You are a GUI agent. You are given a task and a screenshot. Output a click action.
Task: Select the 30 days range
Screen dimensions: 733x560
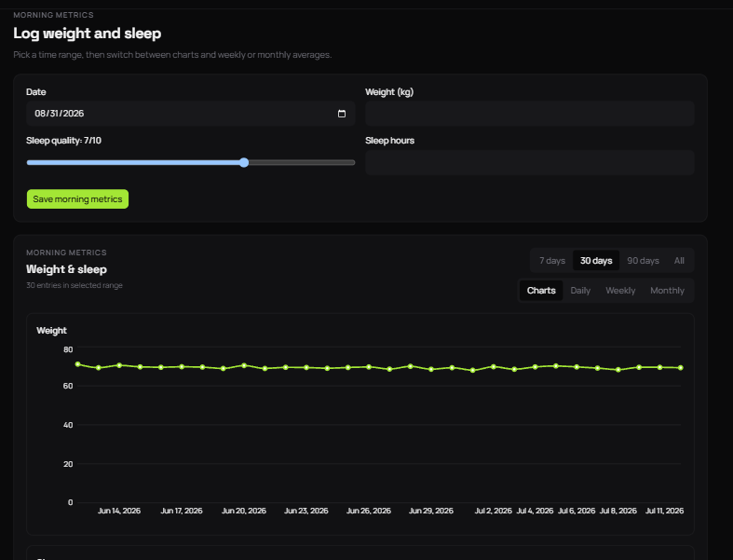point(596,261)
